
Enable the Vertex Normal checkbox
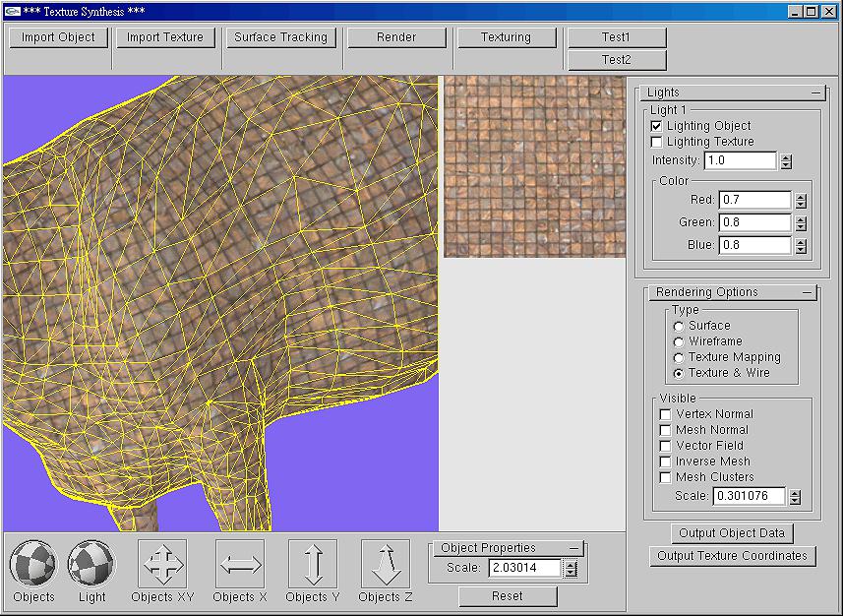(666, 414)
